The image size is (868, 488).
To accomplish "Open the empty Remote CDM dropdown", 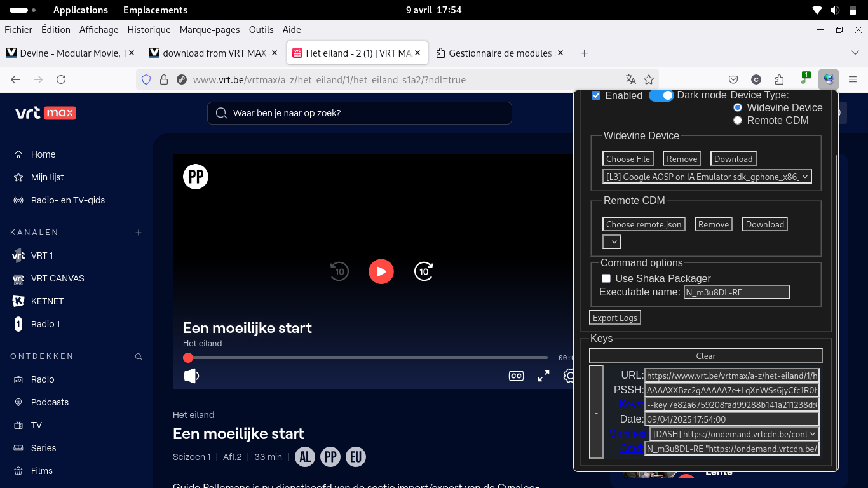I will pyautogui.click(x=612, y=242).
